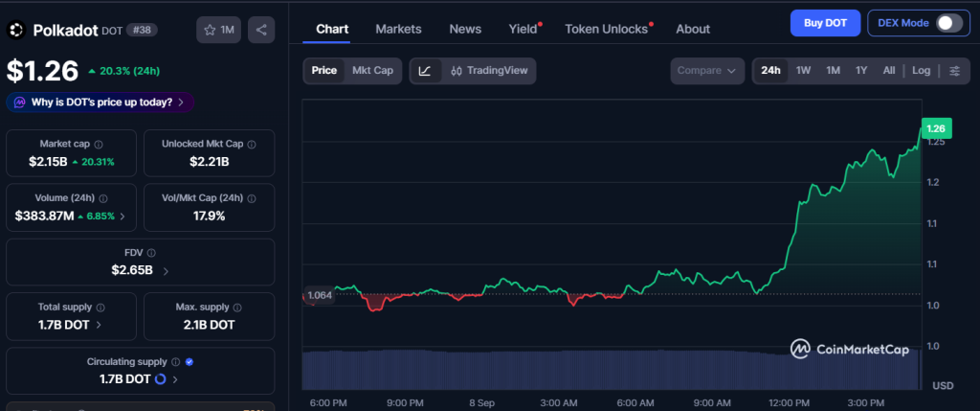The width and height of the screenshot is (980, 411).
Task: Open the share icon button
Action: pyautogui.click(x=261, y=30)
